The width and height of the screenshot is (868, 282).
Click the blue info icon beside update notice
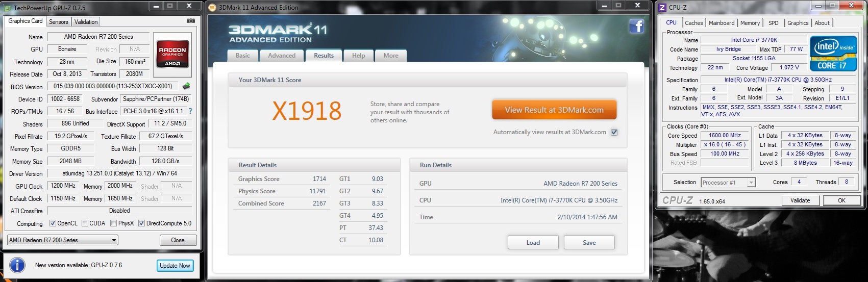coord(17,265)
